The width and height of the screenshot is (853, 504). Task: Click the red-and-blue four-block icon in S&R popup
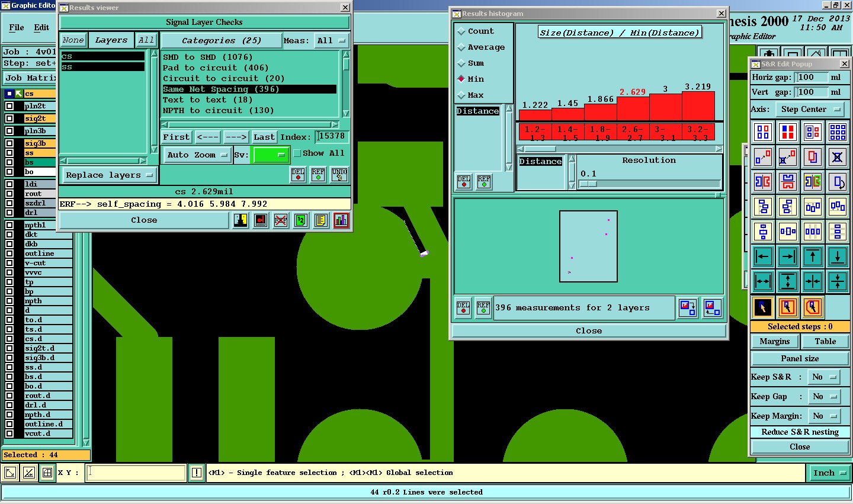[x=788, y=131]
